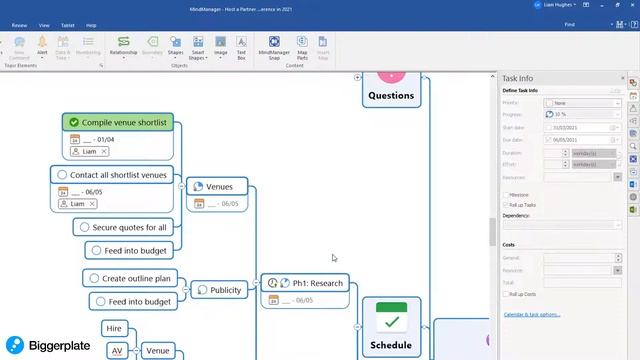Open Topic Elements group dialog launcher

point(101,66)
